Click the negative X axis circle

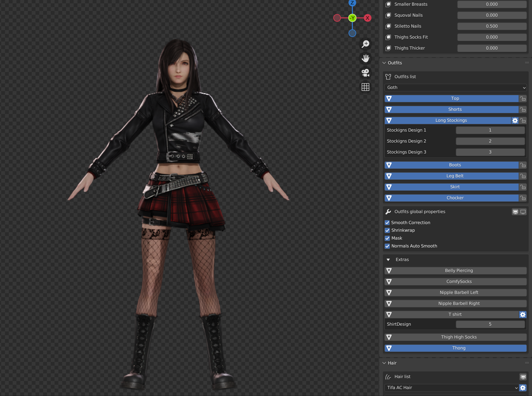point(337,18)
